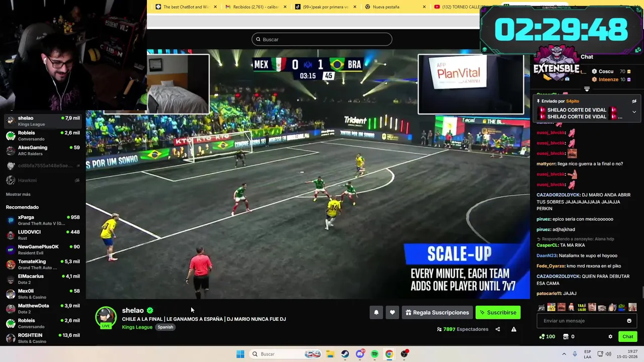Open AkesGaming channel in sidebar
644x362 pixels.
coord(43,150)
